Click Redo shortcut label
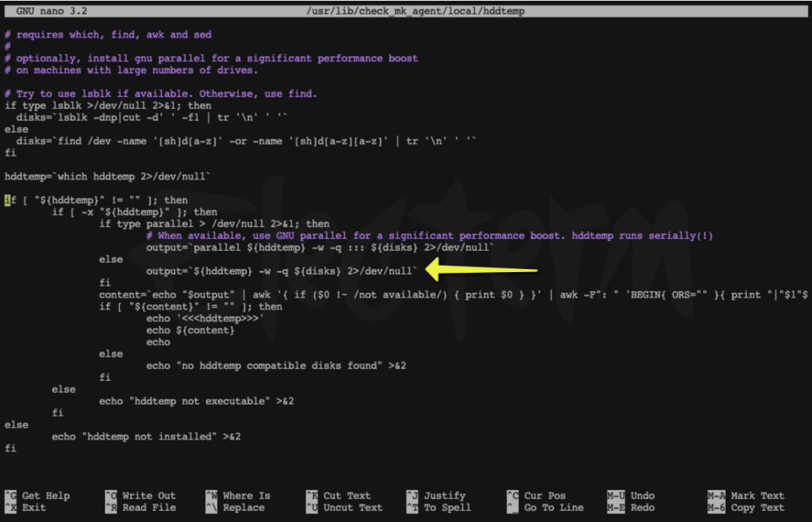 point(642,508)
